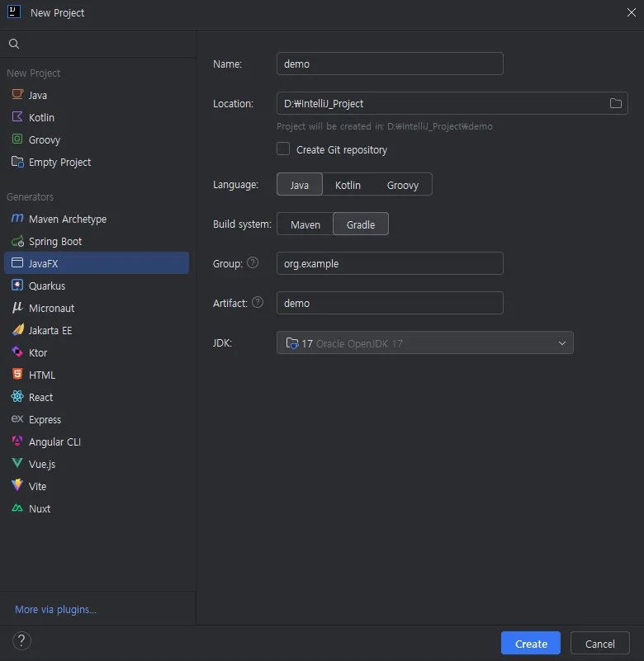Select Java in project list
The width and height of the screenshot is (644, 661).
pos(97,95)
